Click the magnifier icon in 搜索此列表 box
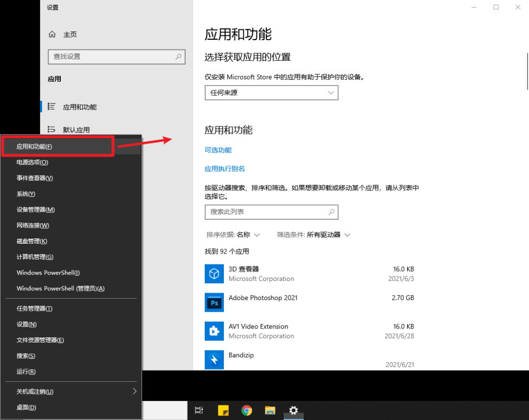 [332, 212]
